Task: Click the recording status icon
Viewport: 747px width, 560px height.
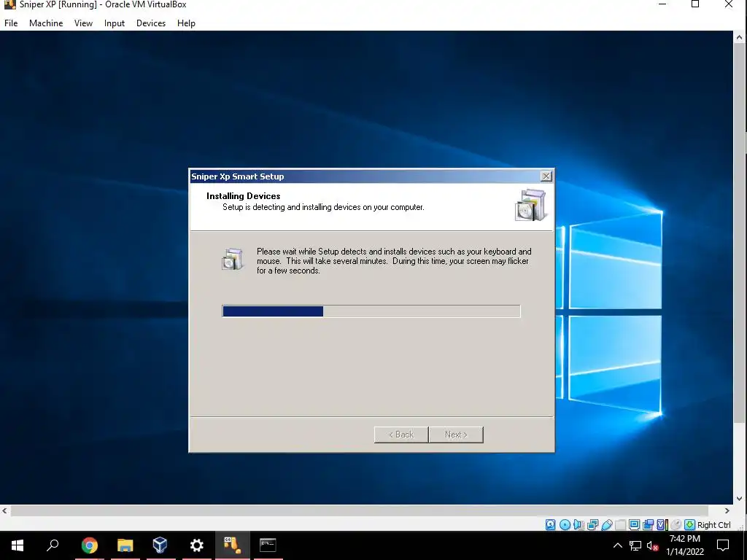Action: click(x=648, y=525)
